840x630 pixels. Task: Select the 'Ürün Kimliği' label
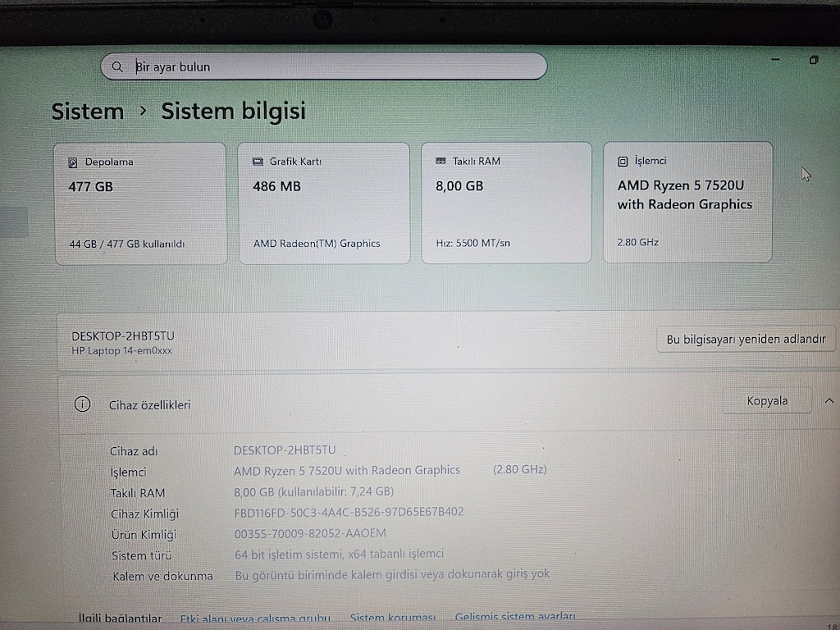point(144,535)
